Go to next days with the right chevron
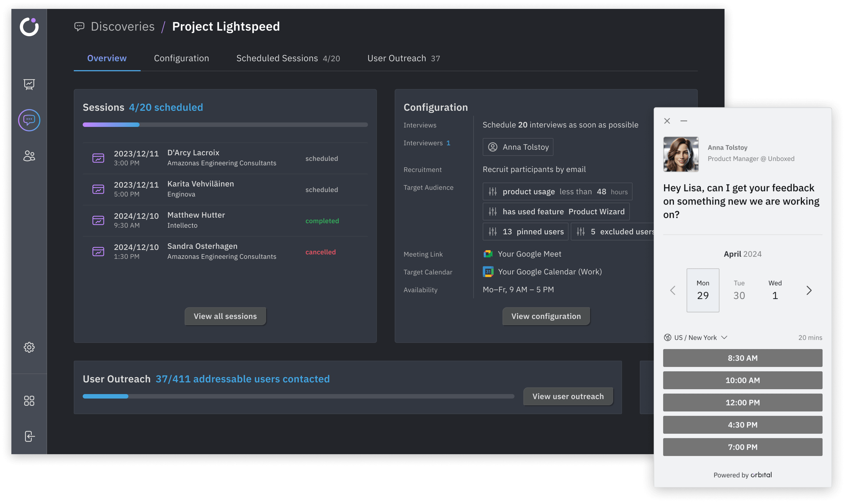Viewport: 846px width, 504px height. pyautogui.click(x=809, y=290)
